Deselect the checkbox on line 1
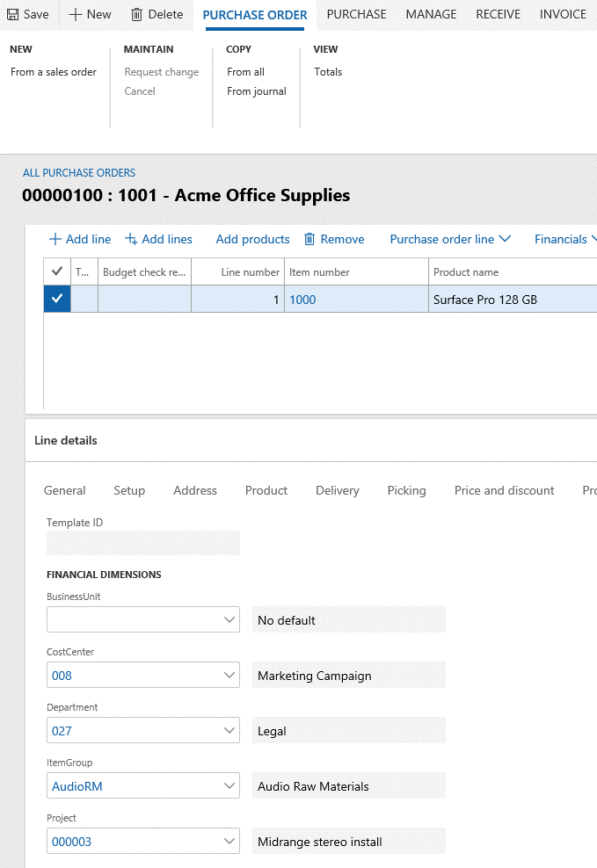Screen dimensions: 597x868 pos(56,299)
